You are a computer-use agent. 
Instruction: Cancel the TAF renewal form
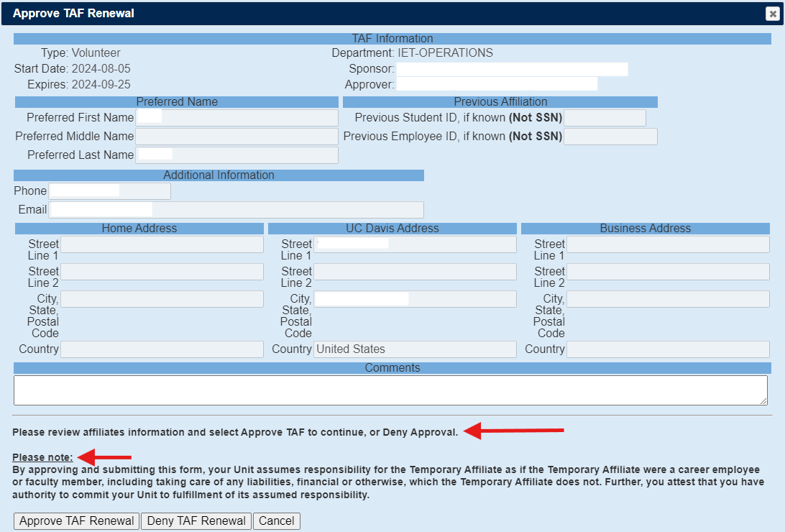(x=277, y=521)
